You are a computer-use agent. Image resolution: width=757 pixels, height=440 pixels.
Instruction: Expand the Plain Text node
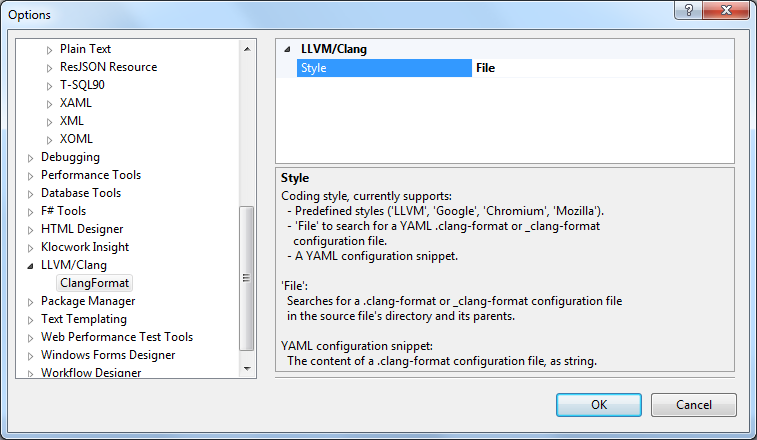click(x=50, y=50)
